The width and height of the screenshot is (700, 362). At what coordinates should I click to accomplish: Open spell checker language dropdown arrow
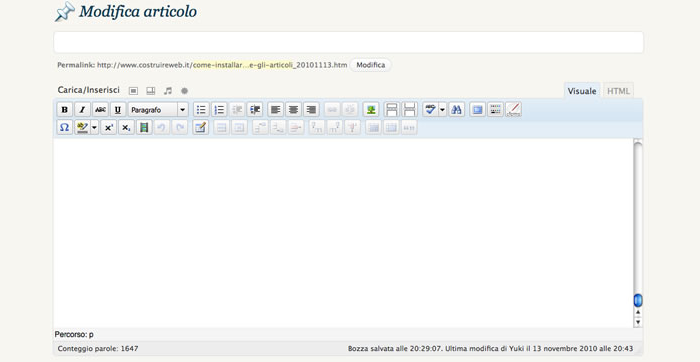442,109
